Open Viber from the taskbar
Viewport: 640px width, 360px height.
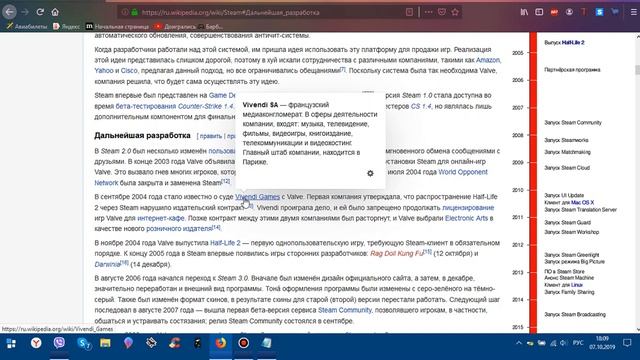click(x=59, y=343)
